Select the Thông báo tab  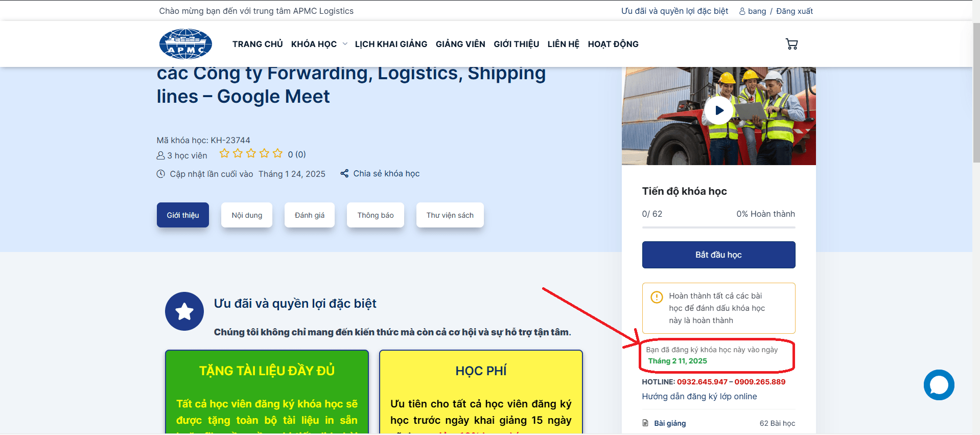click(x=376, y=215)
